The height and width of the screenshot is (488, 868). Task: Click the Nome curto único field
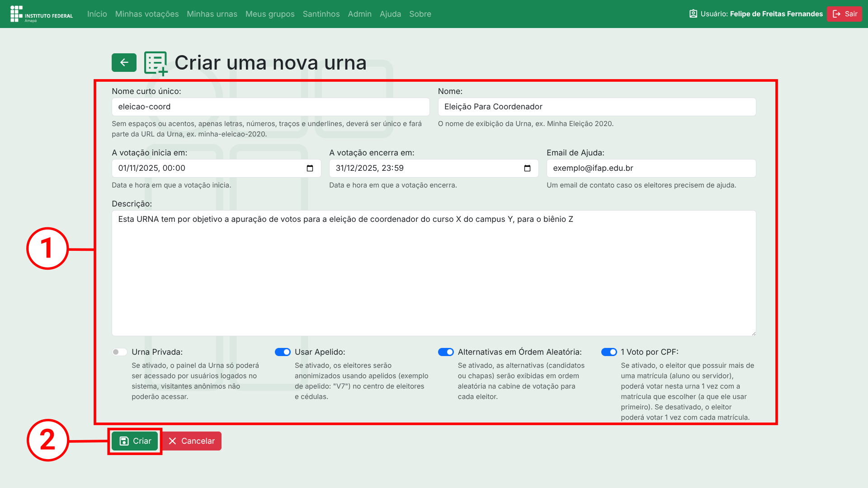coord(270,107)
